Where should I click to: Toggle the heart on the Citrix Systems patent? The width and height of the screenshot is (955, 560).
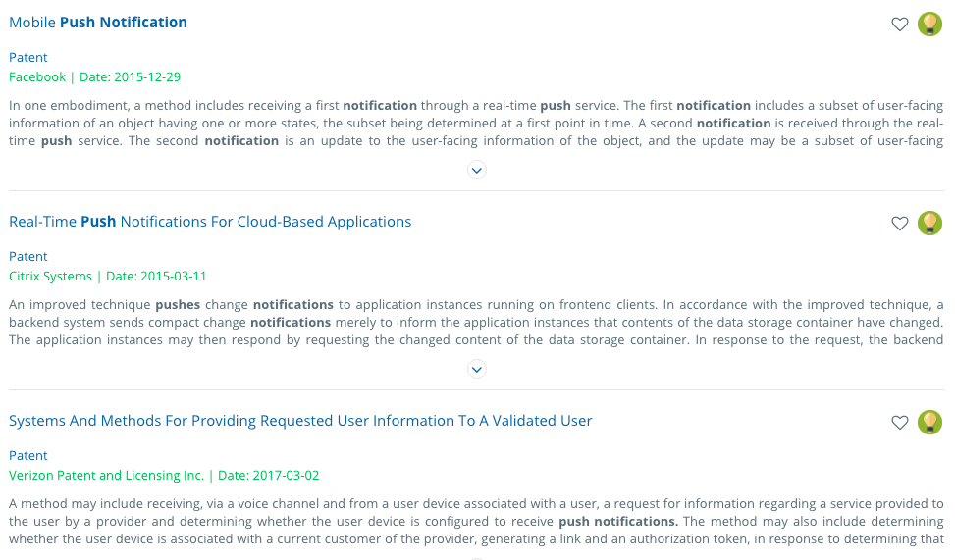tap(899, 224)
